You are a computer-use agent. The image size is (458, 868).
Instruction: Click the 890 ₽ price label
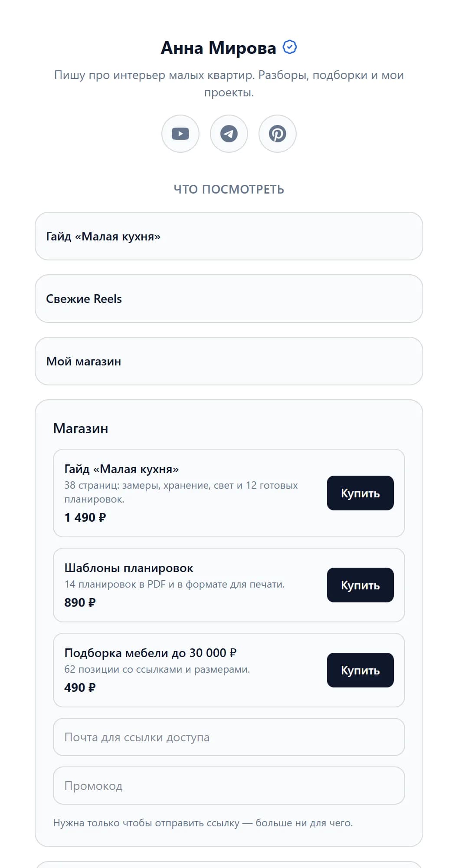[80, 602]
